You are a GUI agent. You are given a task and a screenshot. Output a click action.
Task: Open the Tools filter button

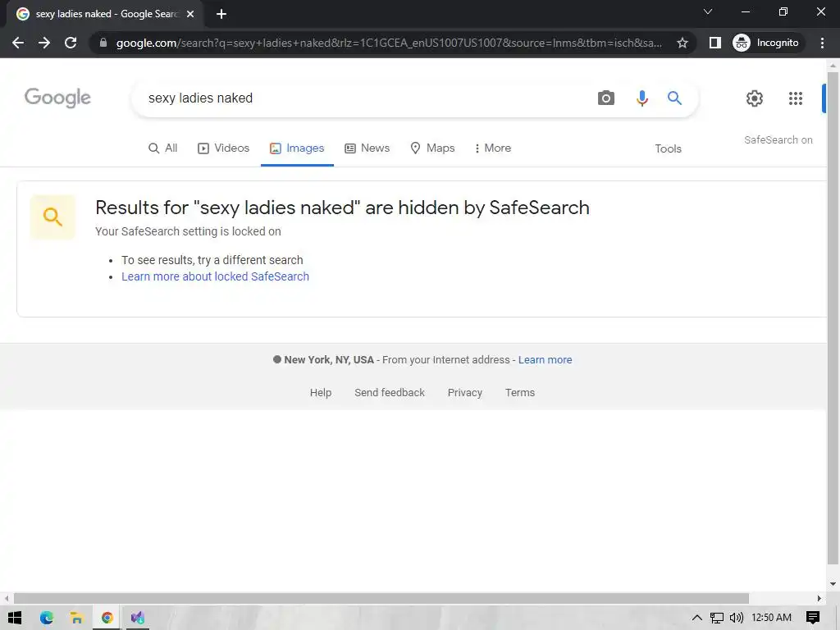click(x=668, y=149)
